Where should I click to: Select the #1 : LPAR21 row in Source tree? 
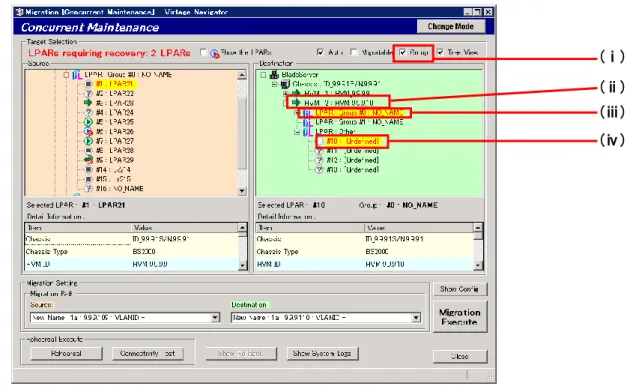click(116, 84)
